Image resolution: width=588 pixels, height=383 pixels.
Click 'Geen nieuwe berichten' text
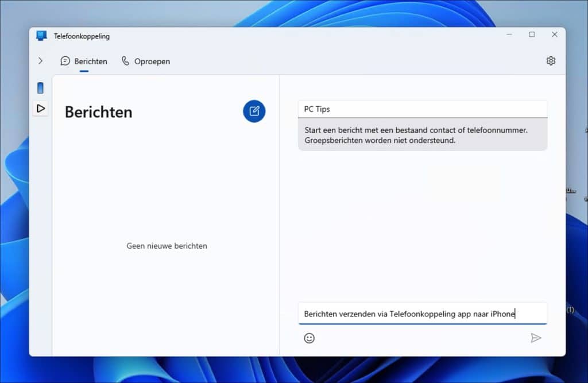[167, 246]
